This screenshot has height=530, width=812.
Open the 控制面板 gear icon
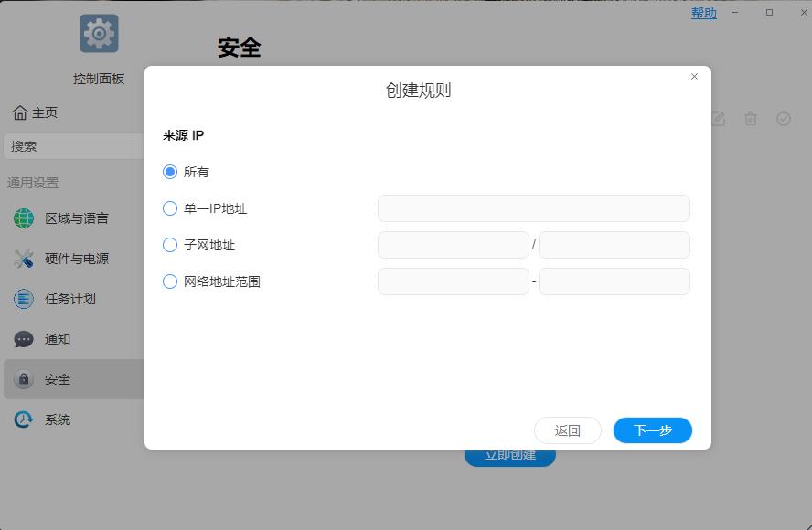[98, 32]
